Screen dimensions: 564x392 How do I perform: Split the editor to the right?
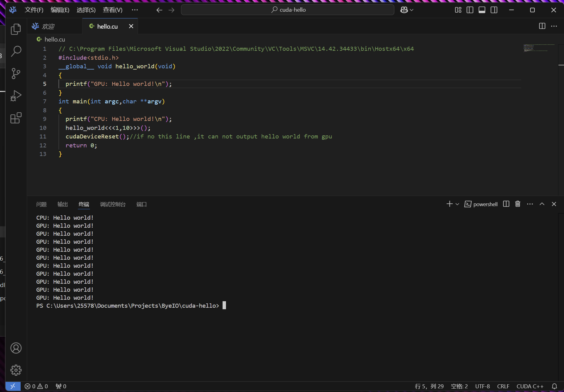pos(542,26)
